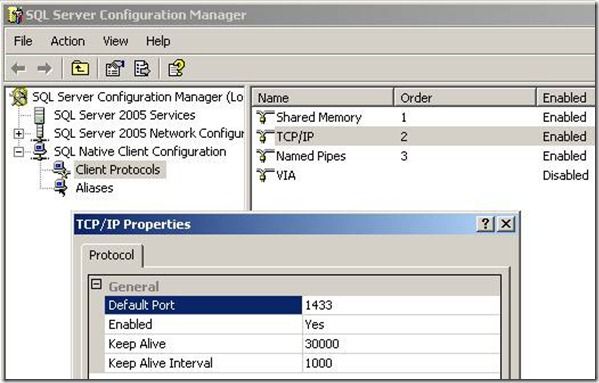The width and height of the screenshot is (599, 383).
Task: Collapse the General section in properties
Action: [x=96, y=284]
